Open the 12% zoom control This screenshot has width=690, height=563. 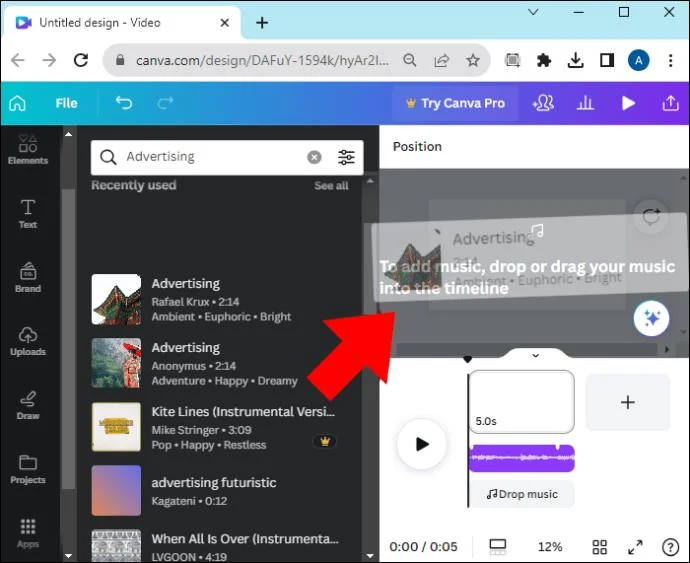pos(550,547)
